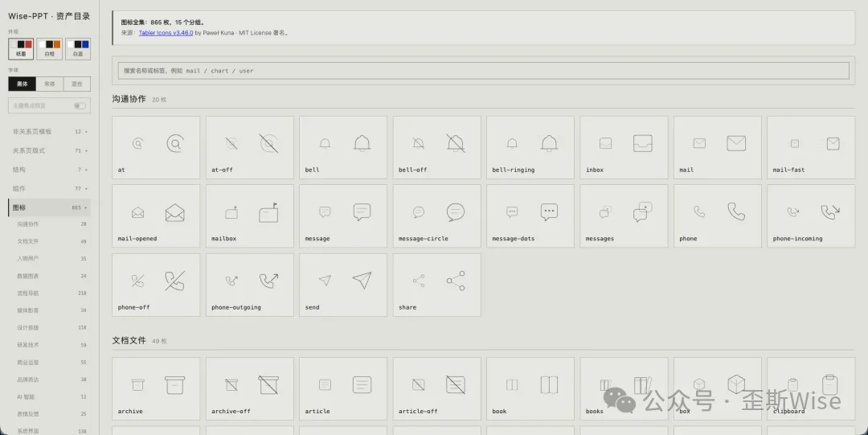Select the bell-ringing icon card
868x435 pixels.
click(x=530, y=147)
